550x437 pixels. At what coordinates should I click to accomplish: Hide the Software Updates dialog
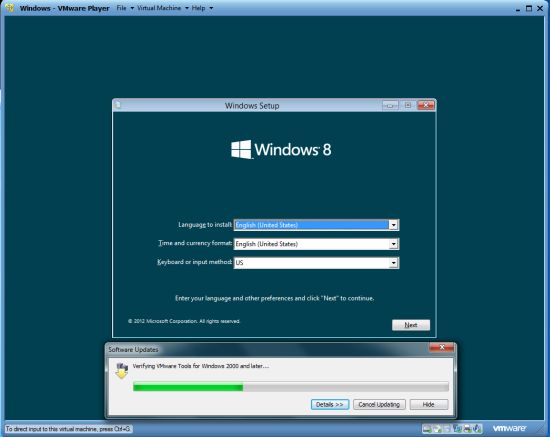point(429,404)
